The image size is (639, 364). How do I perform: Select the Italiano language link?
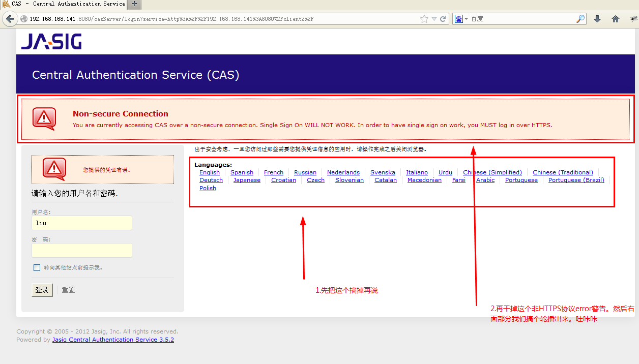[417, 172]
